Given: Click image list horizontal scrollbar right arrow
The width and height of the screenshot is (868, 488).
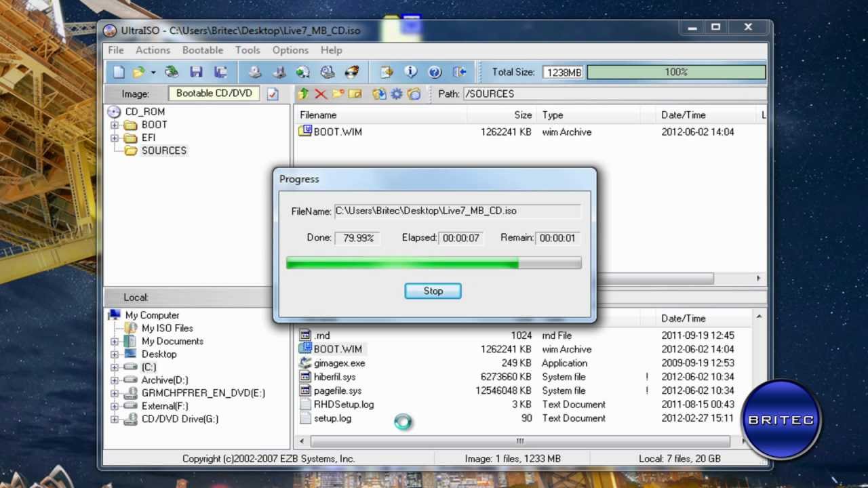Looking at the screenshot, I should tap(758, 279).
